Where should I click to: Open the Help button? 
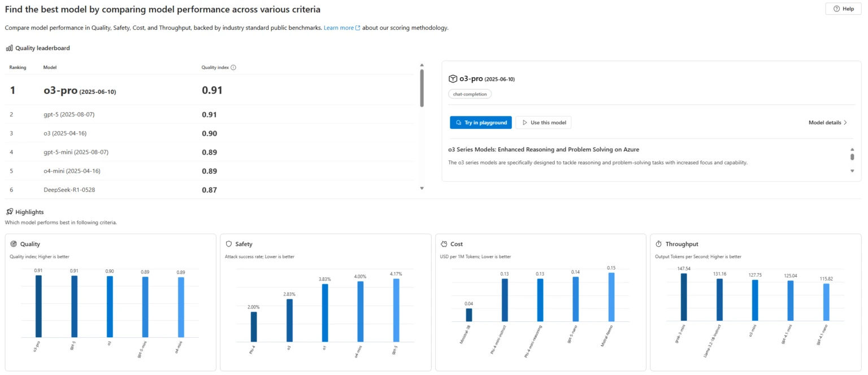843,9
